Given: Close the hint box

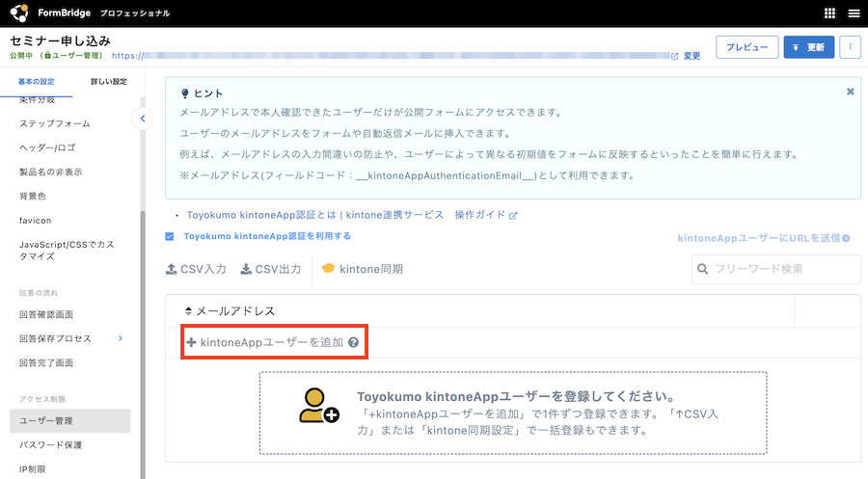Looking at the screenshot, I should coord(850,92).
